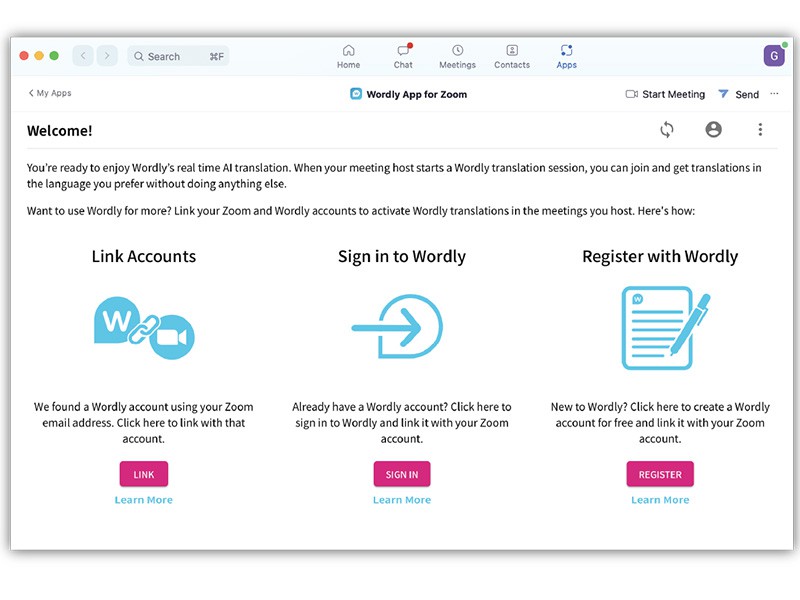800x600 pixels.
Task: Open the vertical three-dot options menu
Action: point(760,130)
